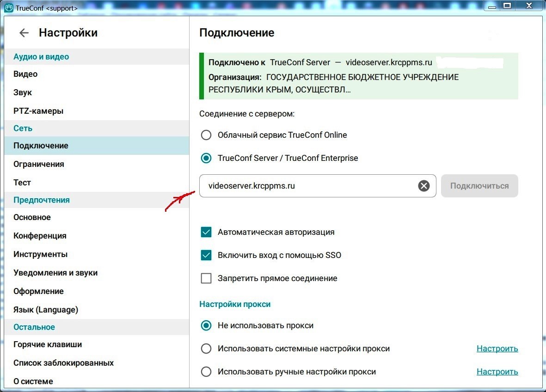Toggle Автоматическая авторизация checkbox

click(x=206, y=232)
